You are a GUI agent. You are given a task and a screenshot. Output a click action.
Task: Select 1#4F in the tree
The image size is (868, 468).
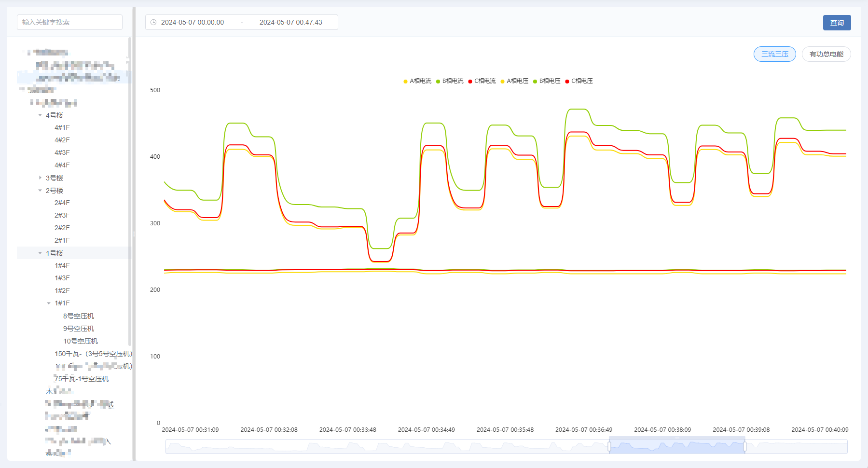[x=62, y=266]
